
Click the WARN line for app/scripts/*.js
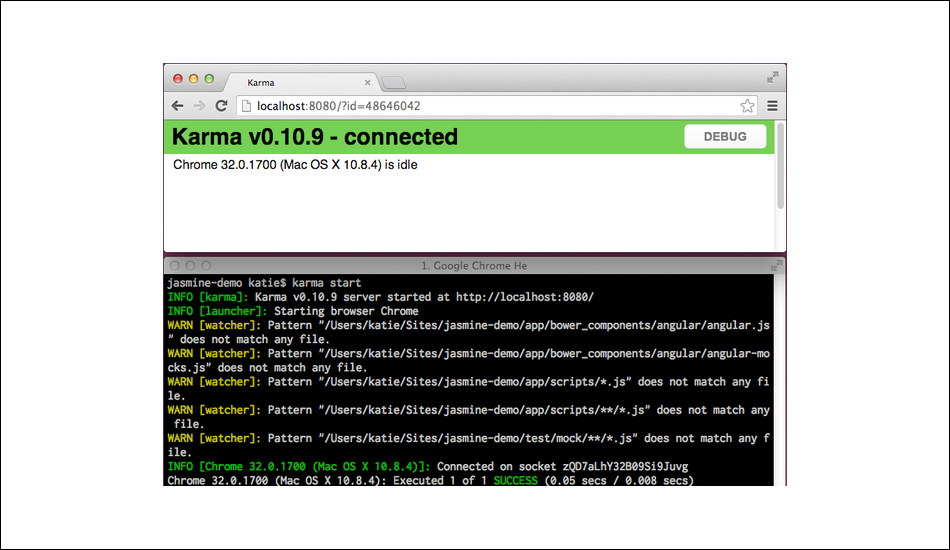(469, 389)
